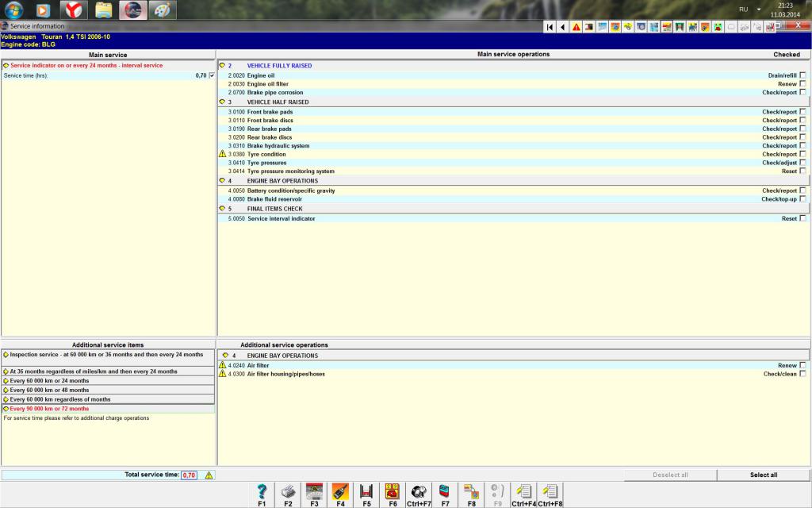Check Tyre pressure monitoring system Reset box

(x=802, y=171)
